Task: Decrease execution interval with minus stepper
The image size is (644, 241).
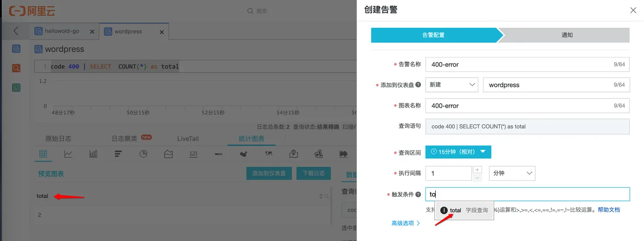Action: click(477, 178)
